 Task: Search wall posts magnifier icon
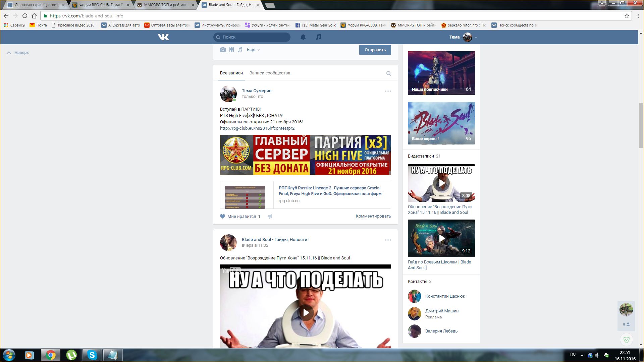[389, 73]
